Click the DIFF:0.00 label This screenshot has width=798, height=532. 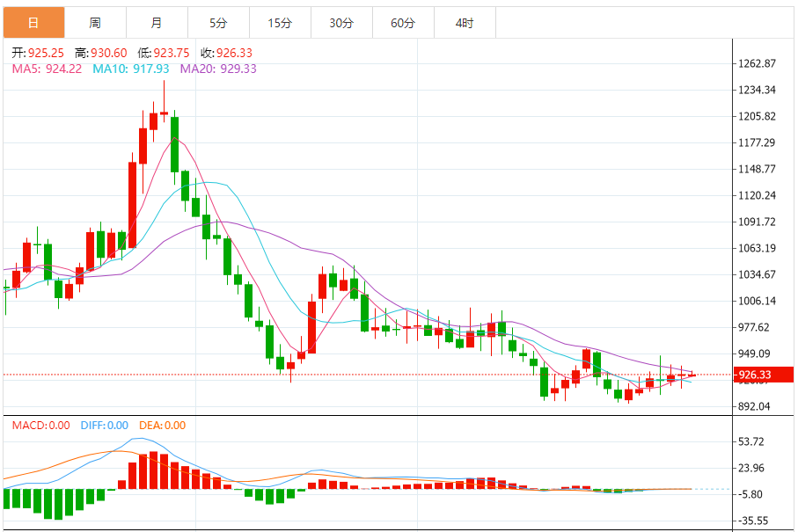pos(105,426)
